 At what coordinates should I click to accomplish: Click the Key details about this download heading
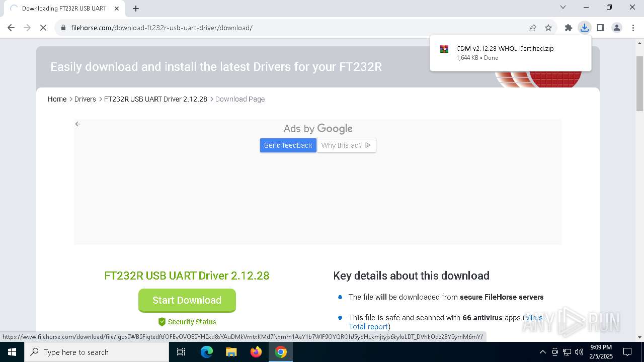[x=411, y=276]
